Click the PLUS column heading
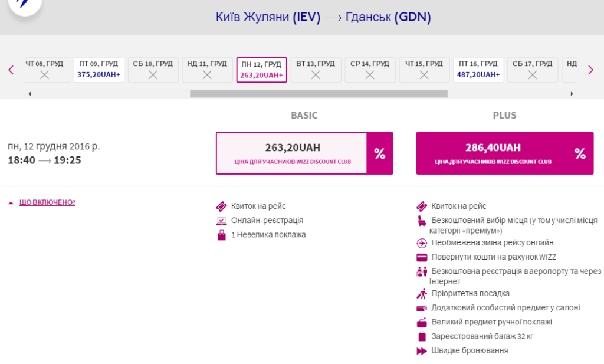The height and width of the screenshot is (364, 604). [x=505, y=115]
